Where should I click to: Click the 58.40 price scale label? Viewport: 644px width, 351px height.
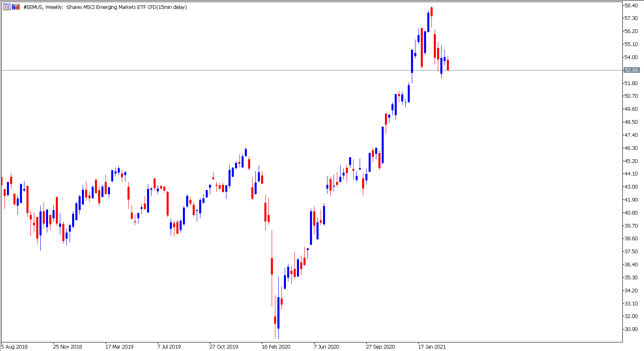[631, 5]
